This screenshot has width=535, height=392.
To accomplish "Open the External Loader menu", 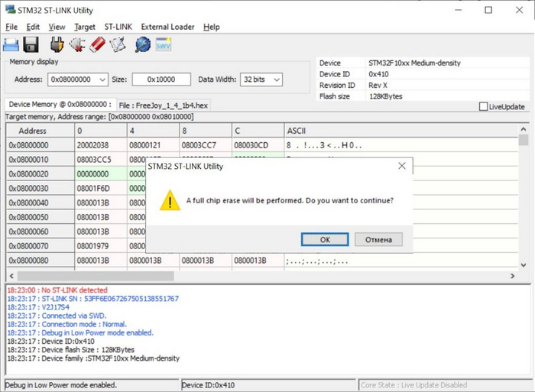I will pos(167,27).
